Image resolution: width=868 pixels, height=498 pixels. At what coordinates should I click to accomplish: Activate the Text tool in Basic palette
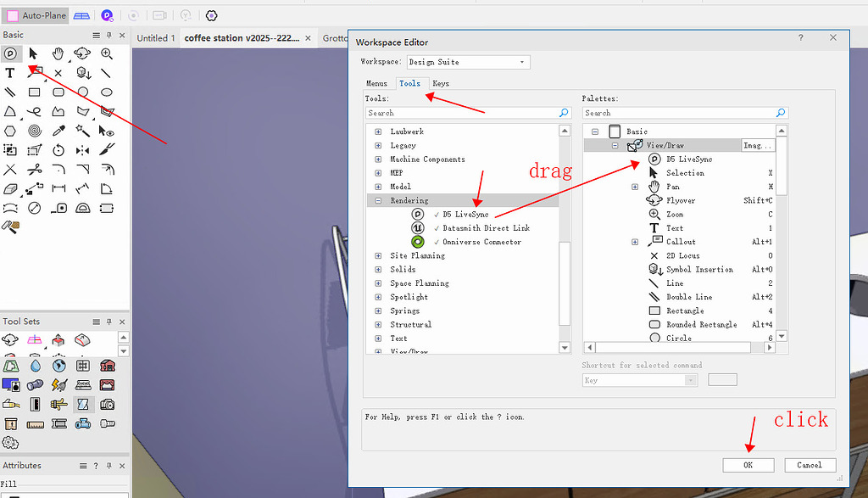10,73
